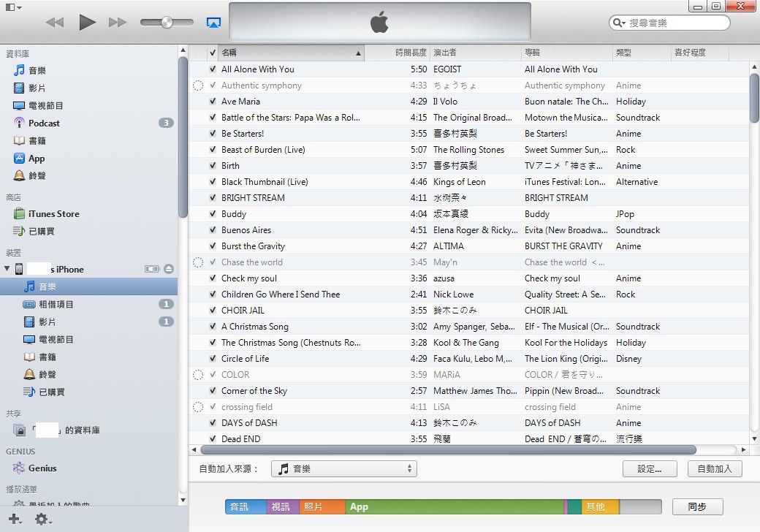760x532 pixels.
Task: Select 音樂 under the iPhone
Action: [x=88, y=286]
